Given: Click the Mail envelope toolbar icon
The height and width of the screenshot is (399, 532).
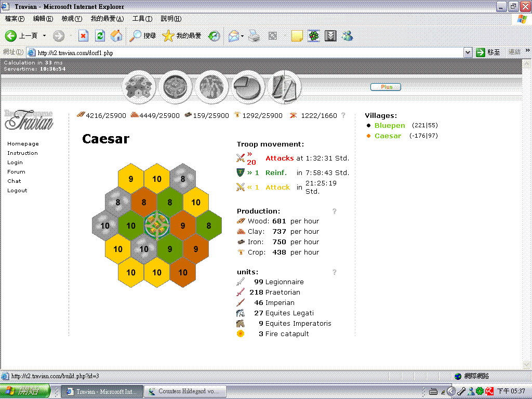Looking at the screenshot, I should pos(234,36).
